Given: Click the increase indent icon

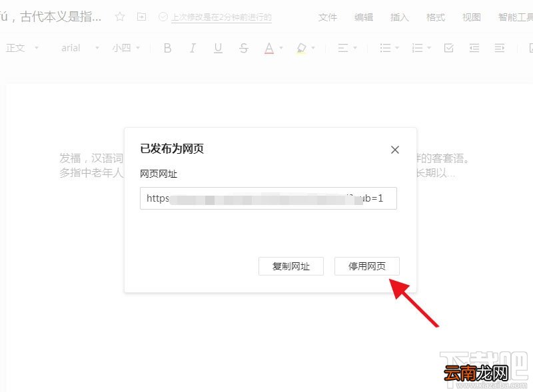Looking at the screenshot, I should 499,48.
